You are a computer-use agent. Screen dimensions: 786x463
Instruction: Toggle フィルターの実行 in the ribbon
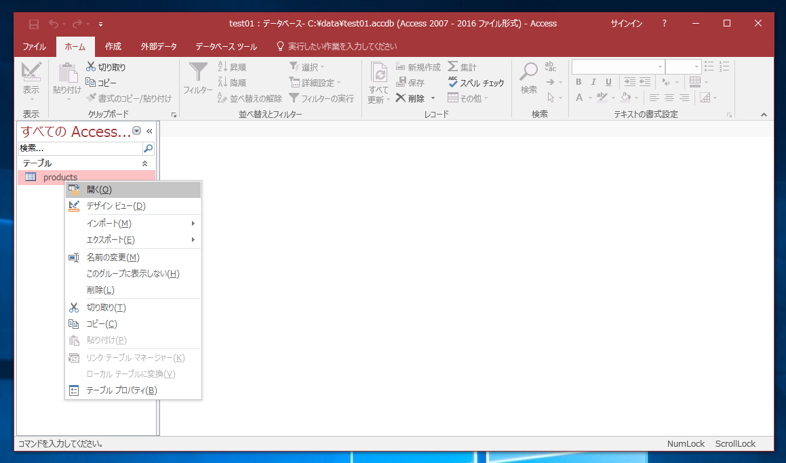pos(321,98)
